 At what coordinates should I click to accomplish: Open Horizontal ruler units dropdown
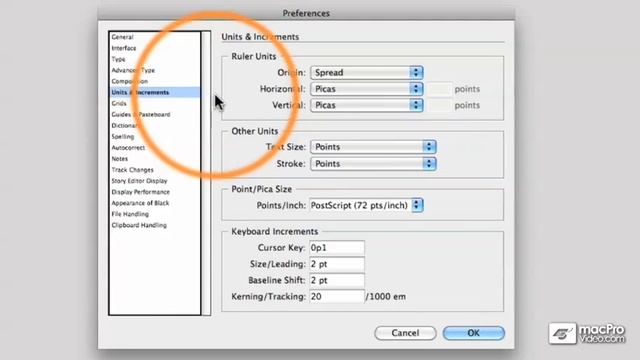click(367, 89)
